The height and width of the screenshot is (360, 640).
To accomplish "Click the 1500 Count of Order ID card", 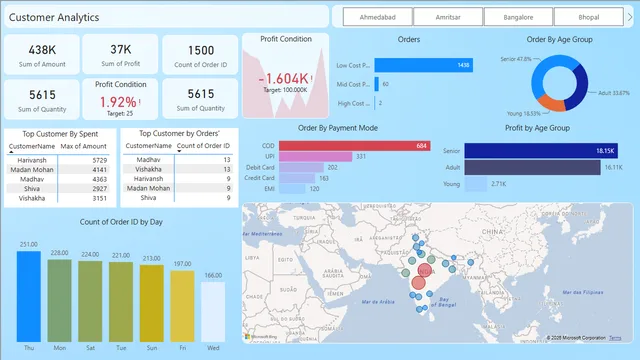I will click(200, 55).
